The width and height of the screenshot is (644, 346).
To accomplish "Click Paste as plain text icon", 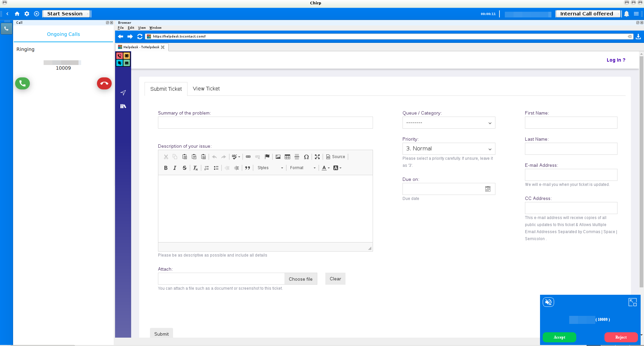I will [194, 157].
